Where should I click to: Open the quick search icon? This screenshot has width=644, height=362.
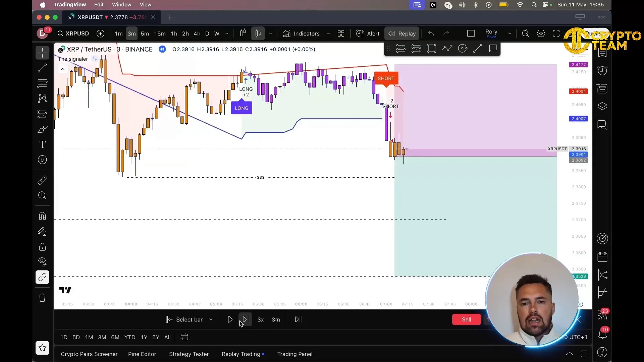point(526,34)
